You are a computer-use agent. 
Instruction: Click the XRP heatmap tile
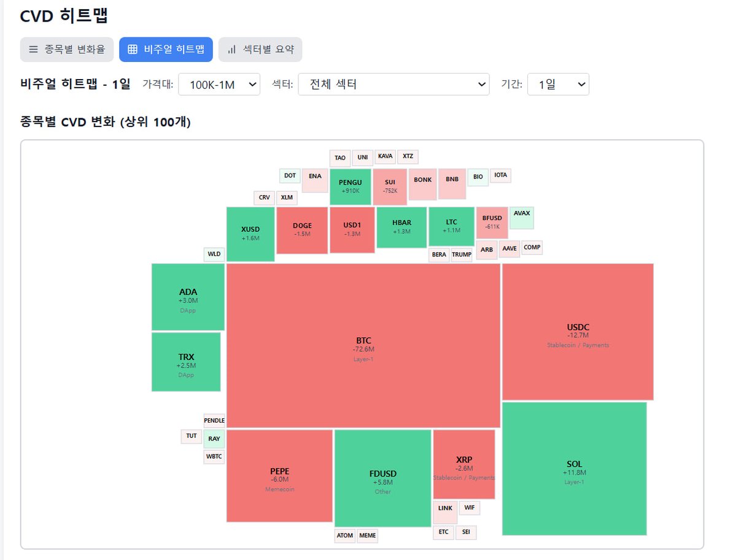pyautogui.click(x=463, y=464)
